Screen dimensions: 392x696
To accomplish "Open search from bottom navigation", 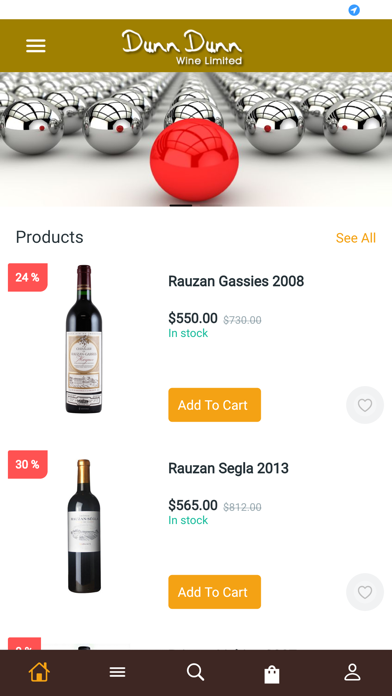I will click(195, 672).
